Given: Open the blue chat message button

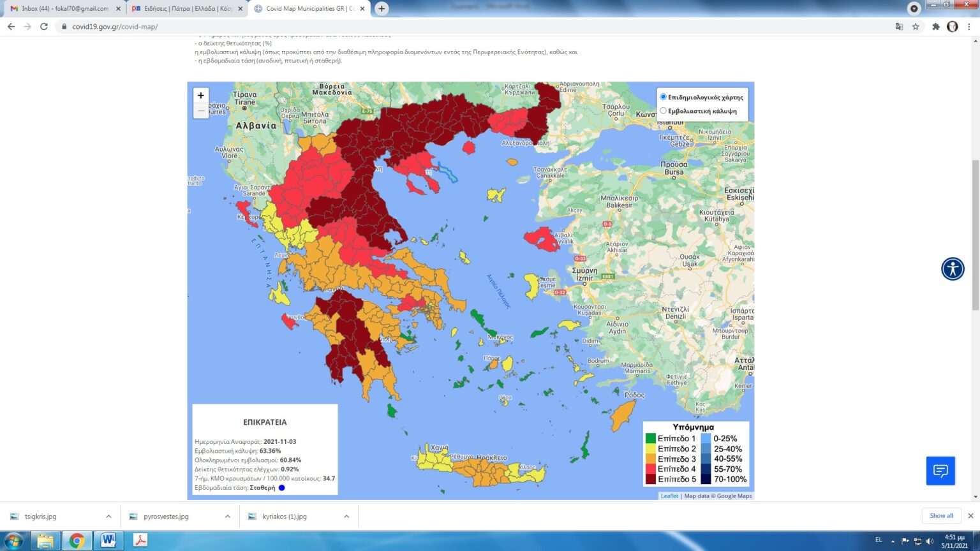Looking at the screenshot, I should tap(940, 471).
